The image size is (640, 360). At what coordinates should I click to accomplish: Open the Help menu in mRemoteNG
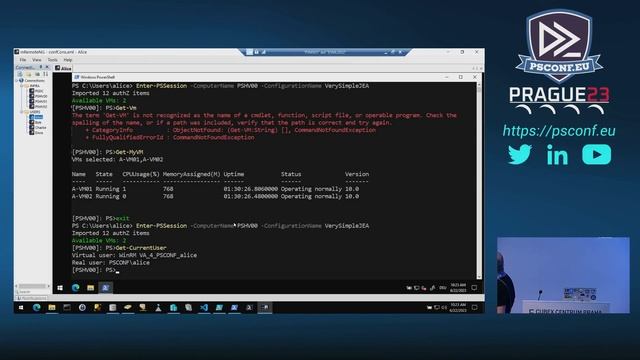tap(68, 60)
